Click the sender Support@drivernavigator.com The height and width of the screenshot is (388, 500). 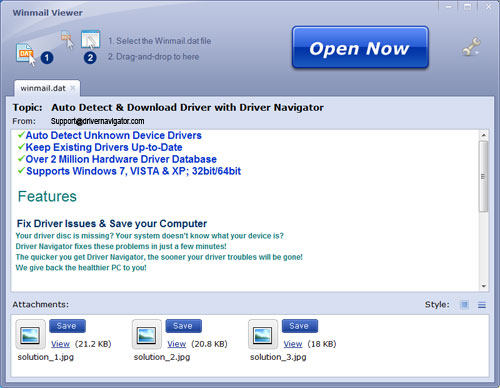point(97,121)
